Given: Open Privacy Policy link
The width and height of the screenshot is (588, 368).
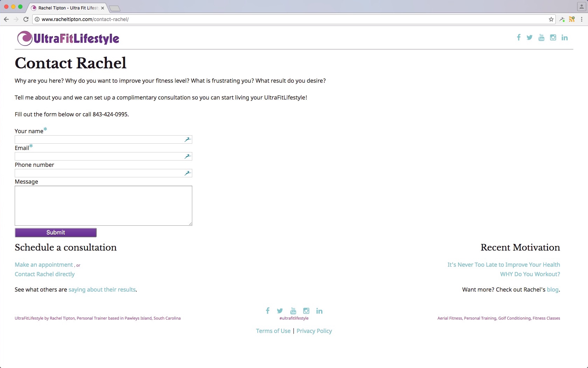Looking at the screenshot, I should (x=314, y=331).
